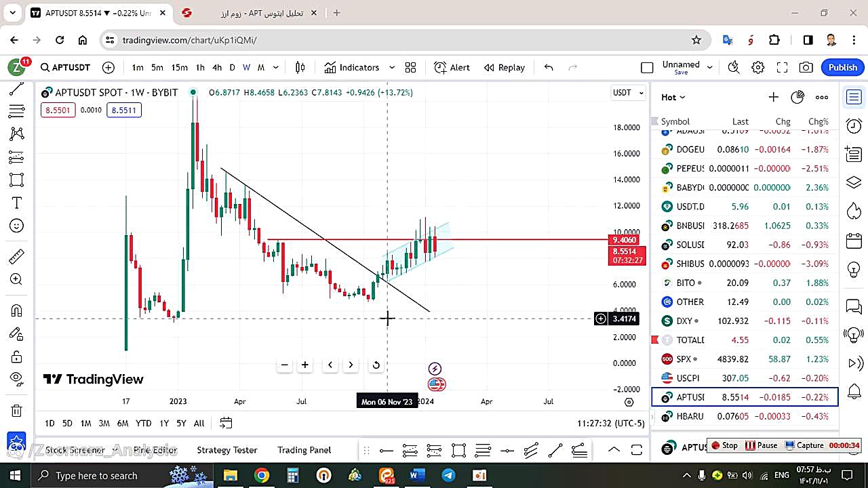Show the All date range
The width and height of the screenshot is (868, 488).
(x=199, y=423)
